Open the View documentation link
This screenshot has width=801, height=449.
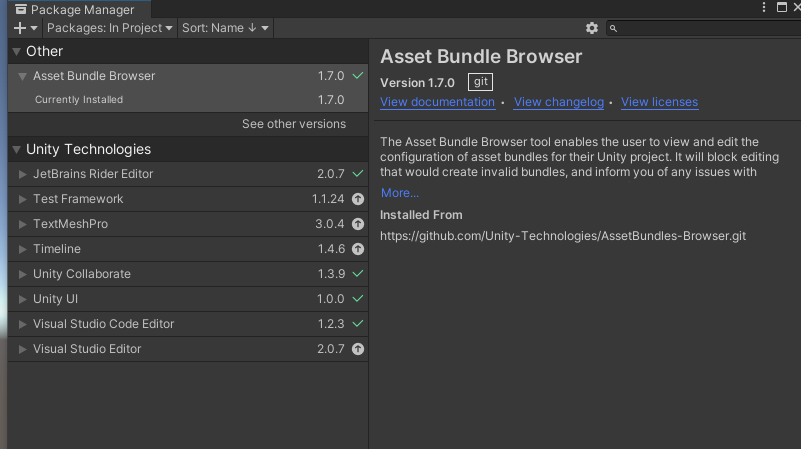[437, 102]
